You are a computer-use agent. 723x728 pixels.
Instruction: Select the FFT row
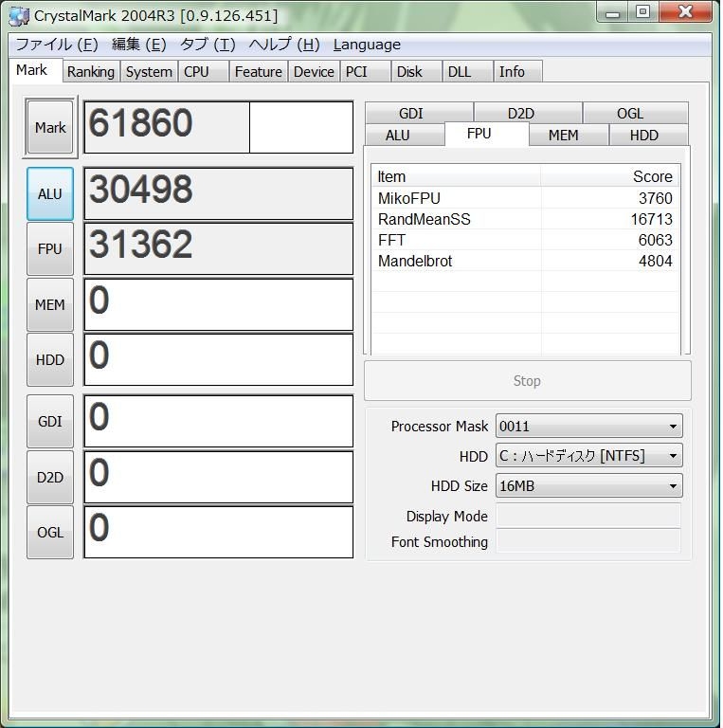[x=526, y=240]
